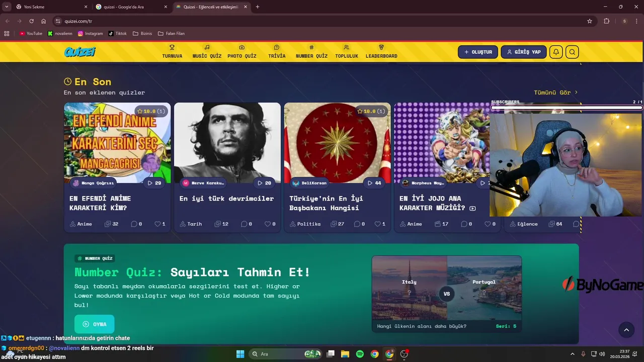Open the Che Guevara quiz thumbnail

click(227, 143)
